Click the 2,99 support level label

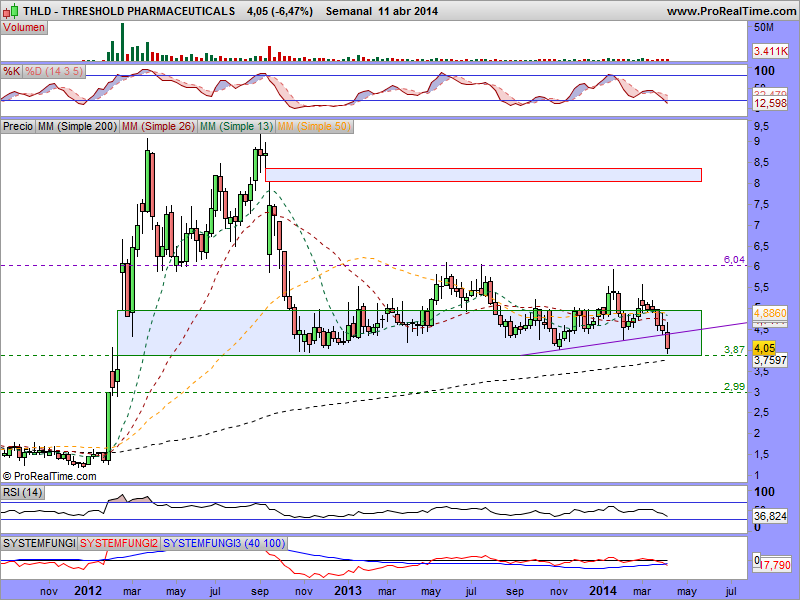pos(735,386)
